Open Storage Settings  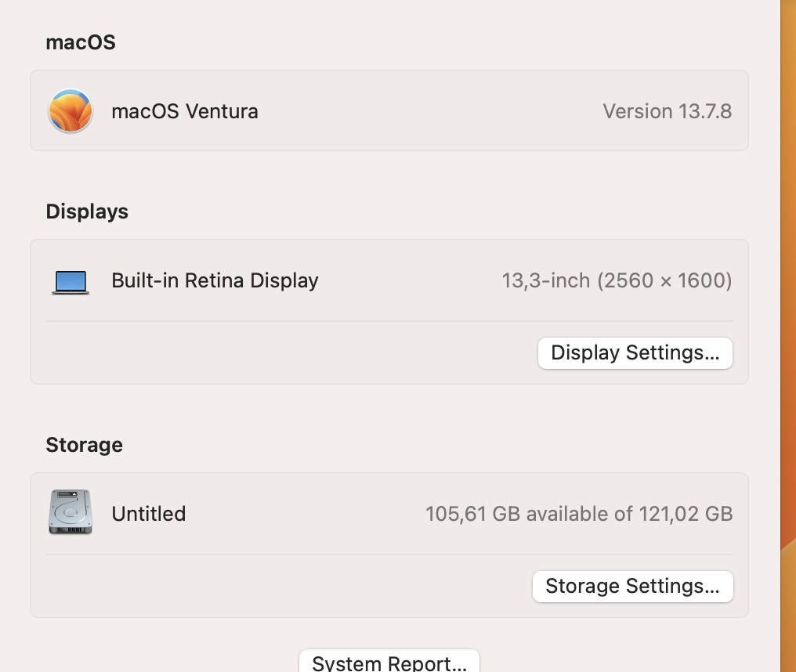point(632,586)
